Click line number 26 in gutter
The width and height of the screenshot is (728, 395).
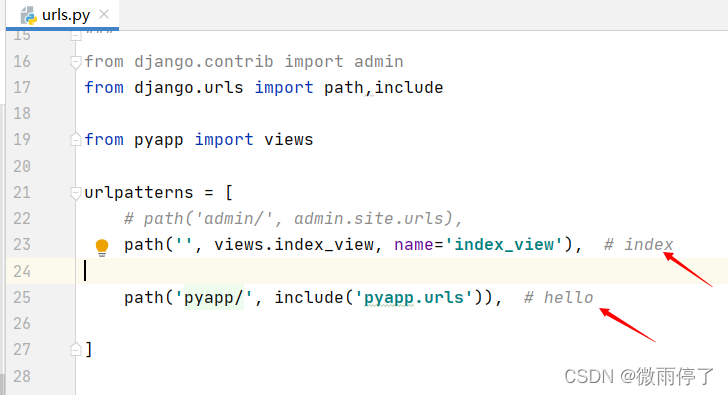tap(22, 323)
